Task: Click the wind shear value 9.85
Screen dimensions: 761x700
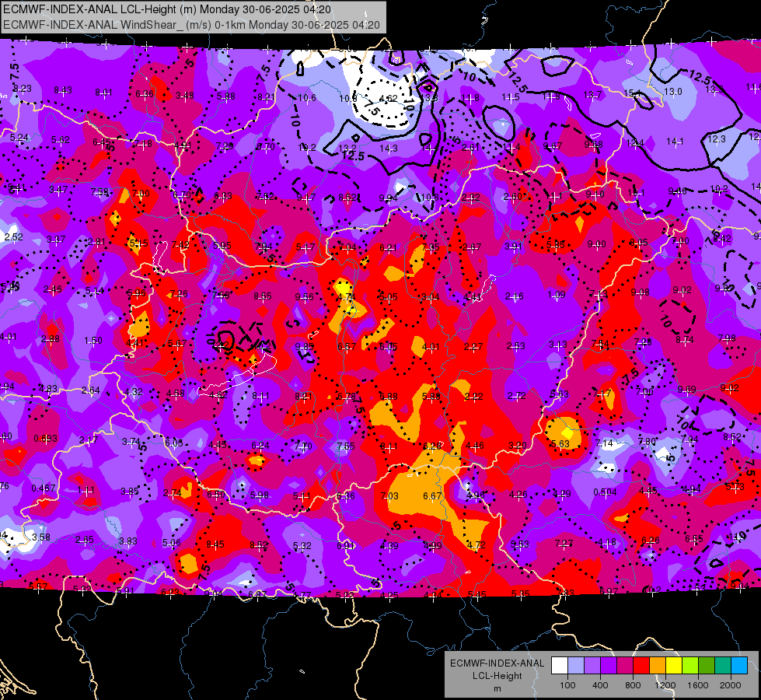Action: [x=305, y=346]
